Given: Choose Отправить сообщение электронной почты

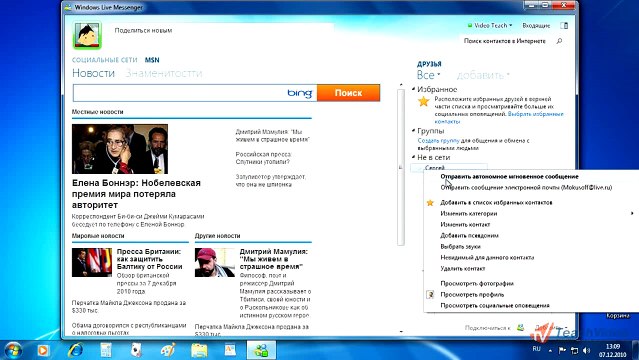Looking at the screenshot, I should (x=526, y=188).
